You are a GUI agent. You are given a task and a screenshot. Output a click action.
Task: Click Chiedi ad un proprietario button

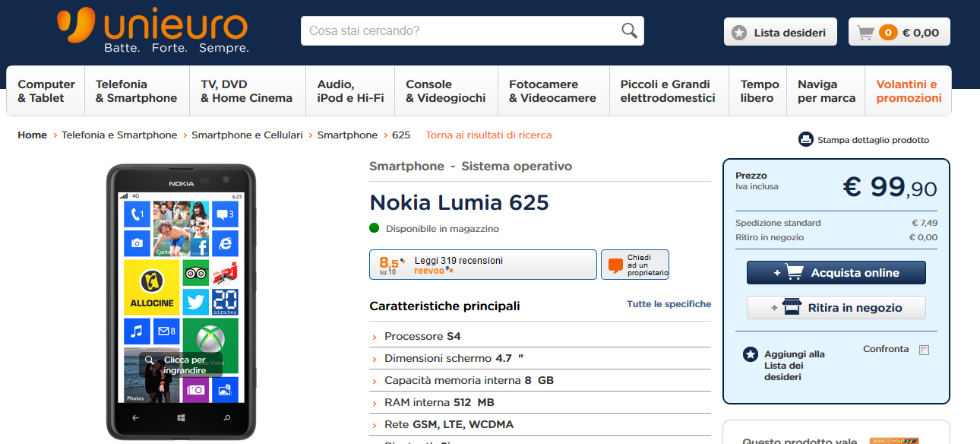click(x=635, y=265)
